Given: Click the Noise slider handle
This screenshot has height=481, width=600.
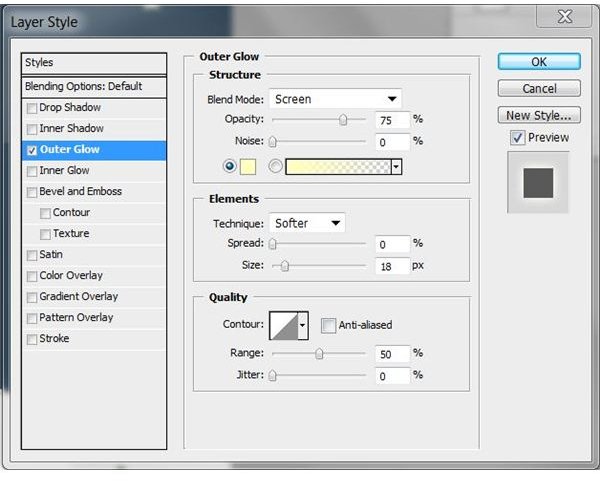Looking at the screenshot, I should [x=272, y=142].
